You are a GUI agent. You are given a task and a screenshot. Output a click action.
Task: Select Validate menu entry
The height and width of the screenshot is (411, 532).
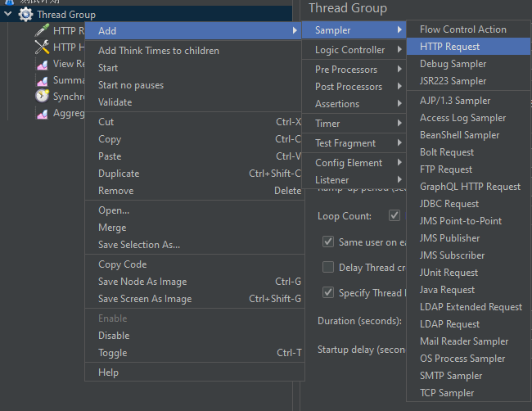(193, 102)
